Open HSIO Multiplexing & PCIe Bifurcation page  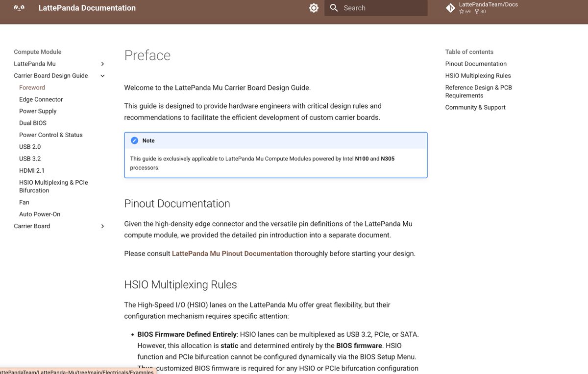click(x=53, y=187)
